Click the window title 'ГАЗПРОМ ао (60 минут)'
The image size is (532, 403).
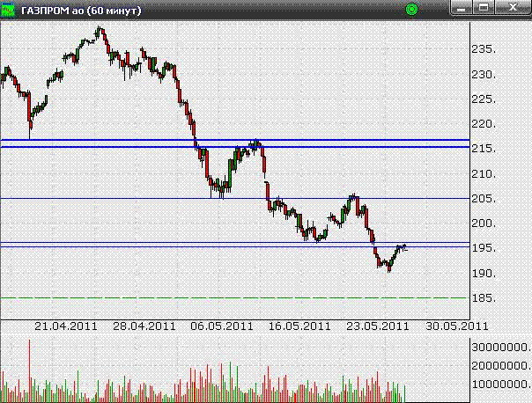point(81,11)
